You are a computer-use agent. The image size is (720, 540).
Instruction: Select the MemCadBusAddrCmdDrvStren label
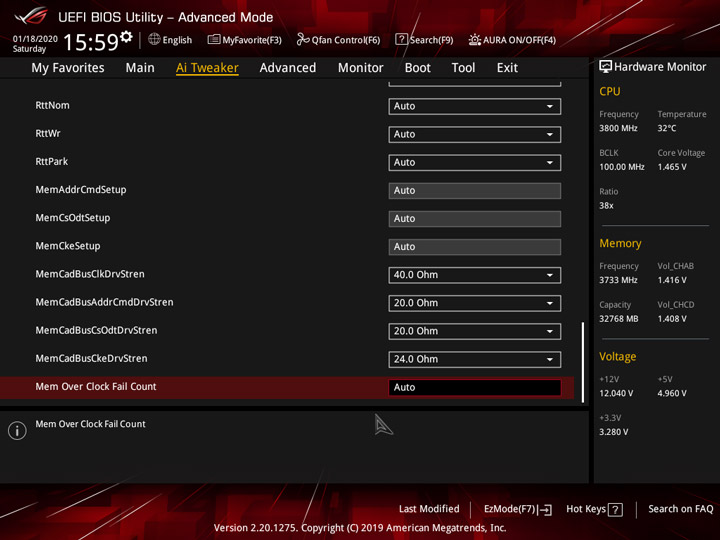point(104,302)
